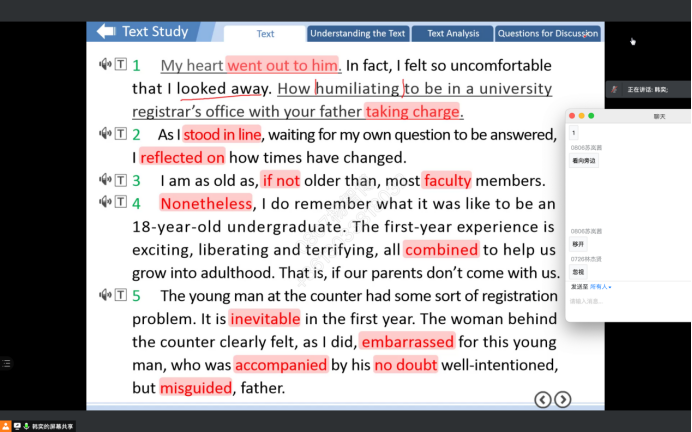Click the highlighted word "inevitable"
692x432 pixels.
pyautogui.click(x=265, y=319)
